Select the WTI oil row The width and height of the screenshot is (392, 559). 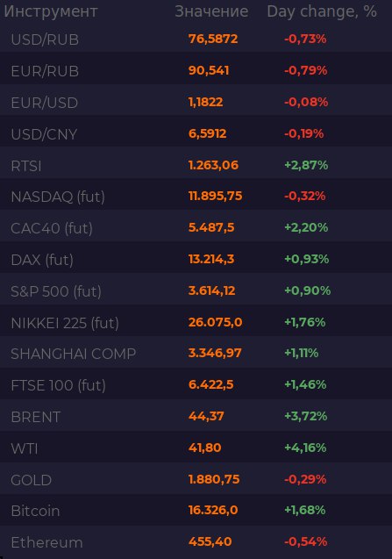tap(196, 448)
